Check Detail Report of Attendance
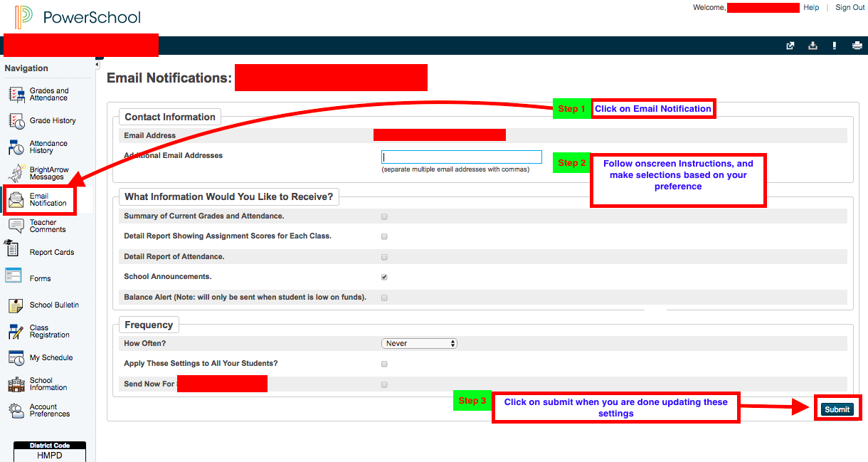Image resolution: width=868 pixels, height=462 pixels. [x=384, y=257]
